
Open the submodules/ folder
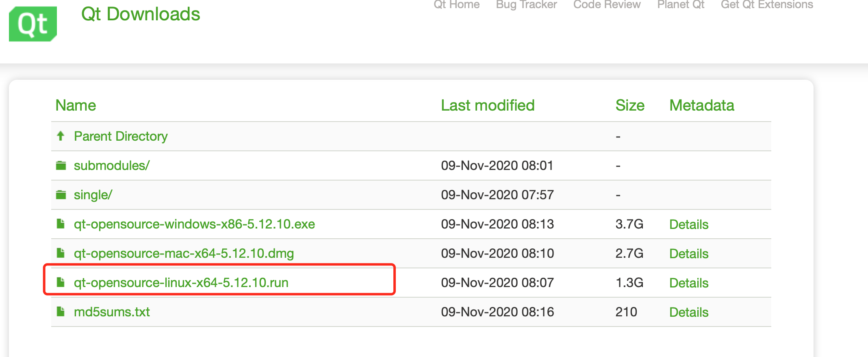(x=112, y=165)
